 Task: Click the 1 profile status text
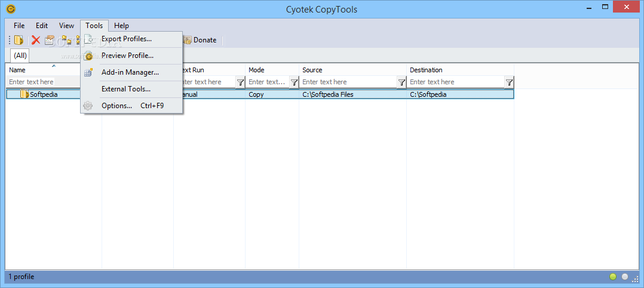(x=22, y=277)
